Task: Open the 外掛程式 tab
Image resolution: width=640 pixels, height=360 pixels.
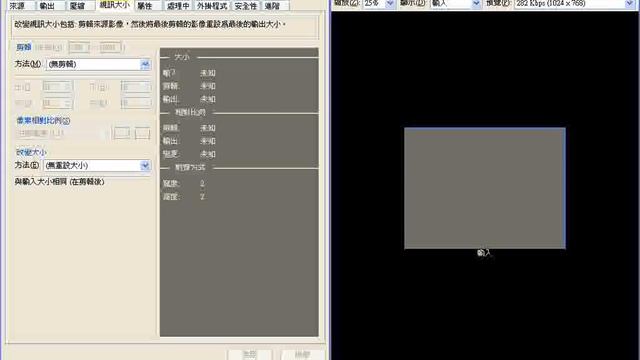Action: pyautogui.click(x=212, y=5)
